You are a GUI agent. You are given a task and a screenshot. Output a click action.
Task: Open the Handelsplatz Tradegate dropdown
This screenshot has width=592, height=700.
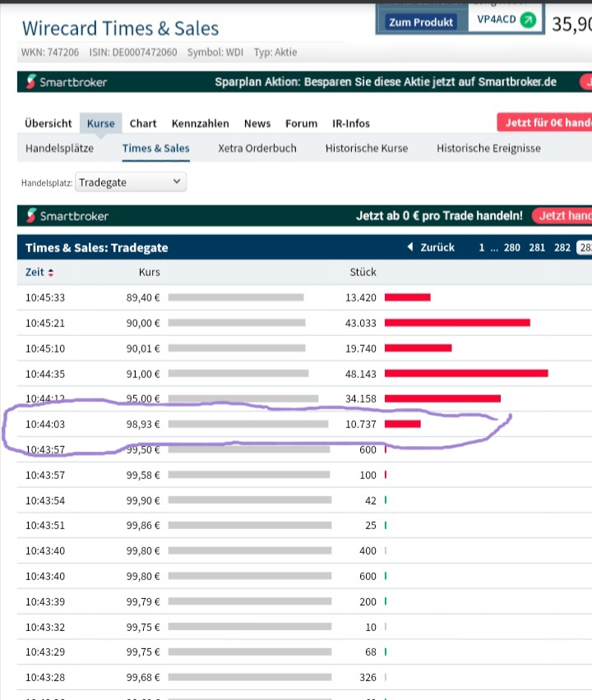(131, 182)
